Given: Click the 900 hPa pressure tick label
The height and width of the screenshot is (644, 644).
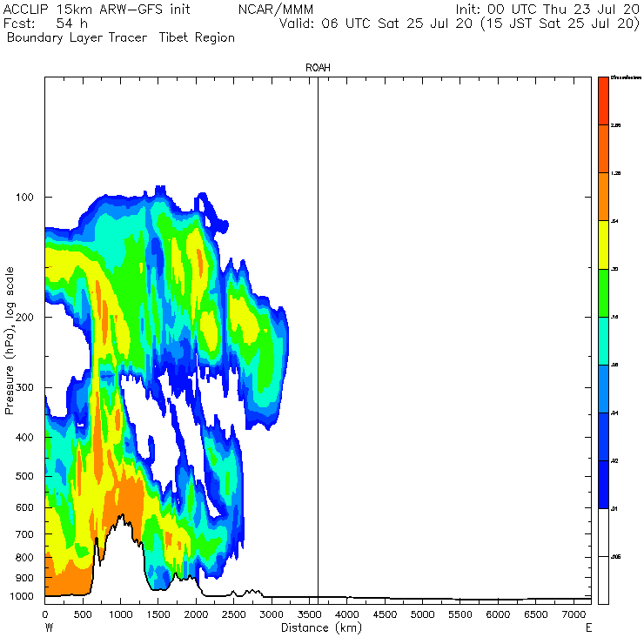Looking at the screenshot, I should (24, 578).
